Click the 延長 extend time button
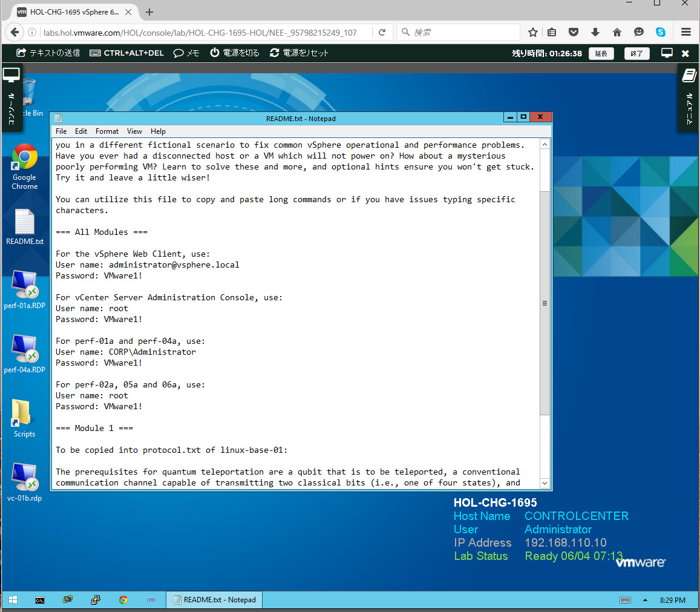The height and width of the screenshot is (612, 700). click(601, 53)
